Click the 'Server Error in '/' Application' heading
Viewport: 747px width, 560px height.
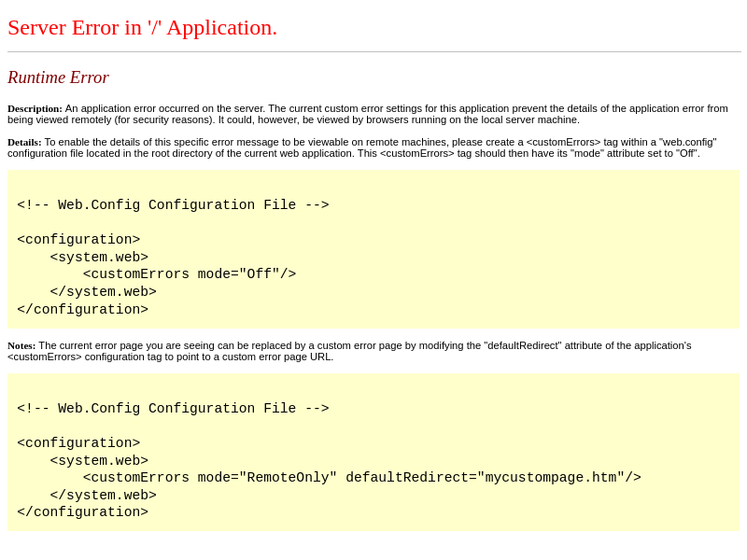pyautogui.click(x=142, y=28)
